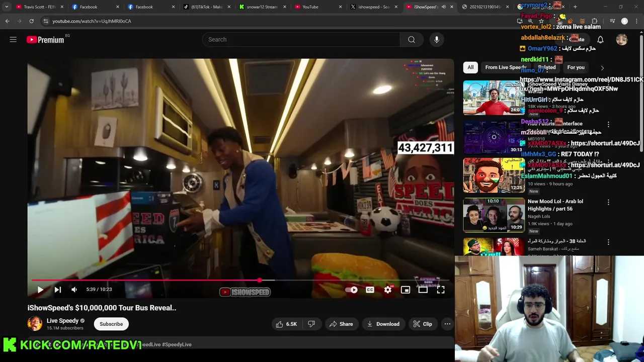This screenshot has height=362, width=644.
Task: Download the video
Action: 383,324
